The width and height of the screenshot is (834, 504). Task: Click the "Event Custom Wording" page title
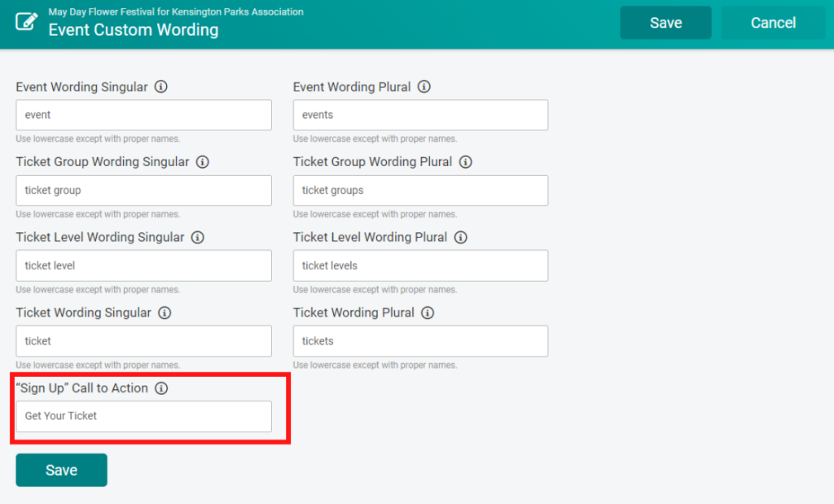(x=134, y=30)
